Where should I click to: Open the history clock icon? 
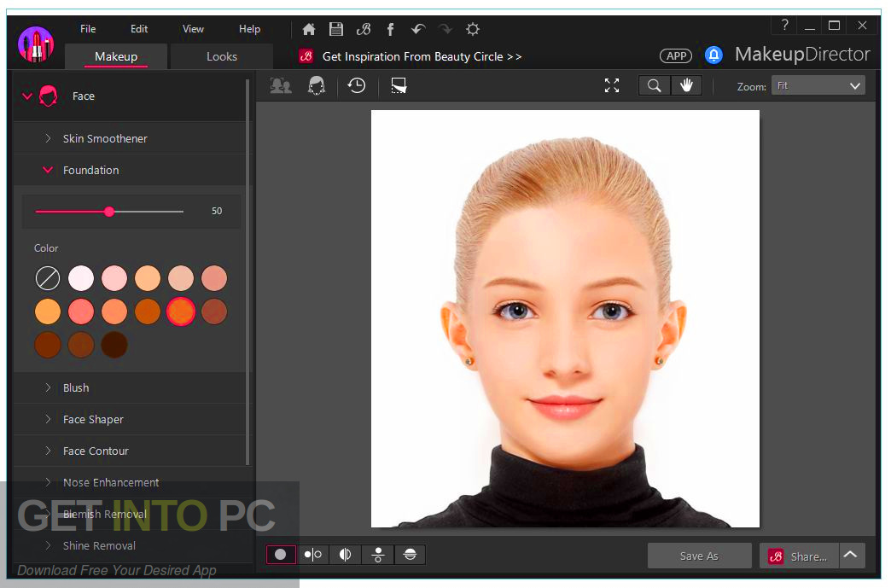pyautogui.click(x=356, y=86)
